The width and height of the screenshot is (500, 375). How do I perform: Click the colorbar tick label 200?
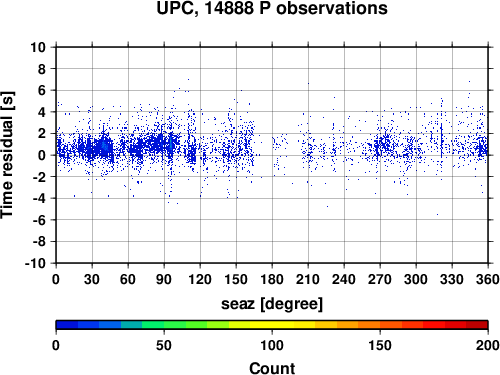488,345
